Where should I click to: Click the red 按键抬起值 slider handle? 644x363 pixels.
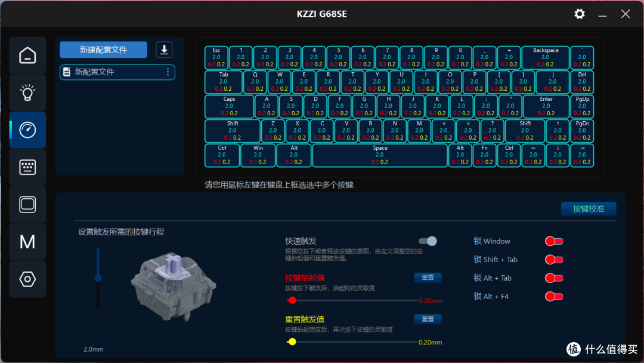[292, 300]
